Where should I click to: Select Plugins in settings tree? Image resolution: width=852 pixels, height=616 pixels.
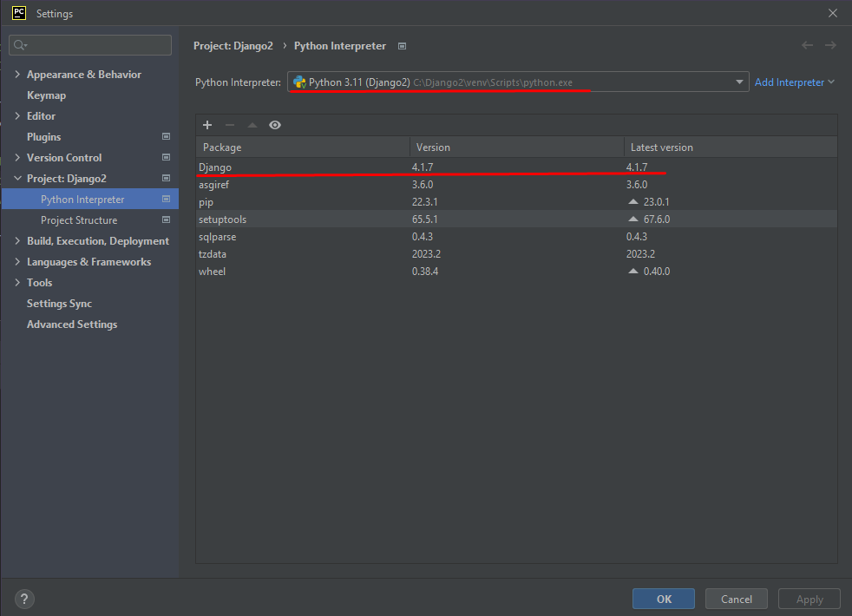44,137
